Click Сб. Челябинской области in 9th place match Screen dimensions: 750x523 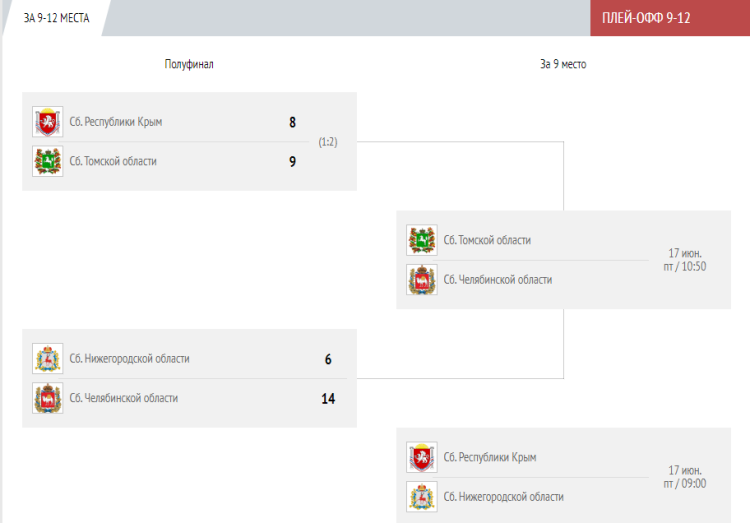pyautogui.click(x=498, y=280)
